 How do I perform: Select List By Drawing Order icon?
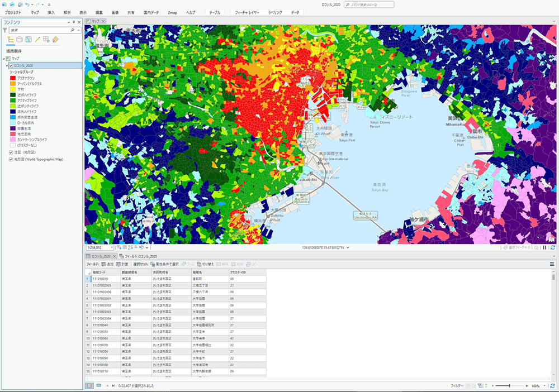pyautogui.click(x=10, y=40)
